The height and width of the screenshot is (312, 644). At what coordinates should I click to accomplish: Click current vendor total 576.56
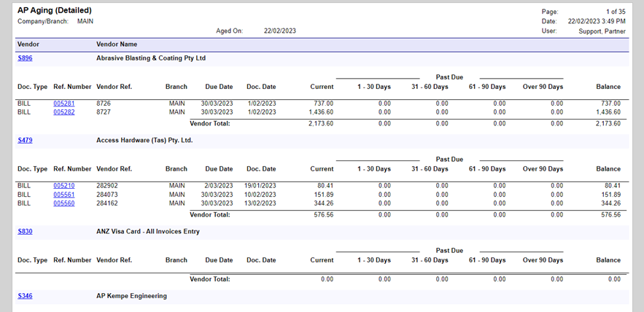point(324,215)
